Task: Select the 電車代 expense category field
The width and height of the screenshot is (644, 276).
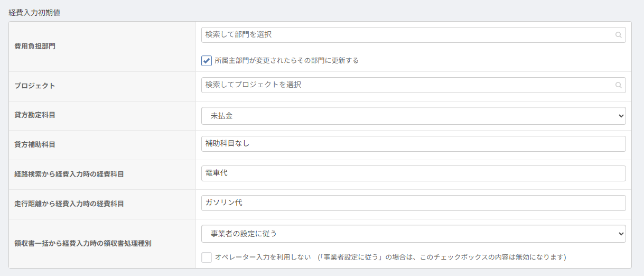Action: tap(413, 173)
